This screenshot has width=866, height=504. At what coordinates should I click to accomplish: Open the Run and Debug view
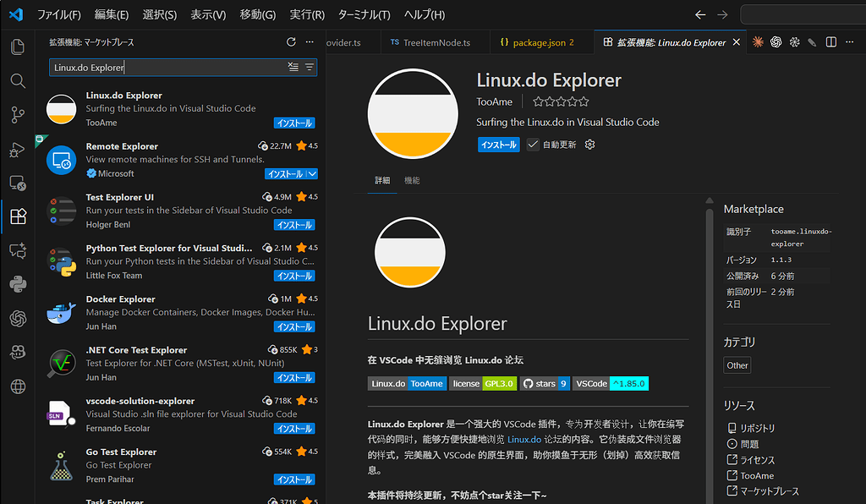tap(18, 149)
